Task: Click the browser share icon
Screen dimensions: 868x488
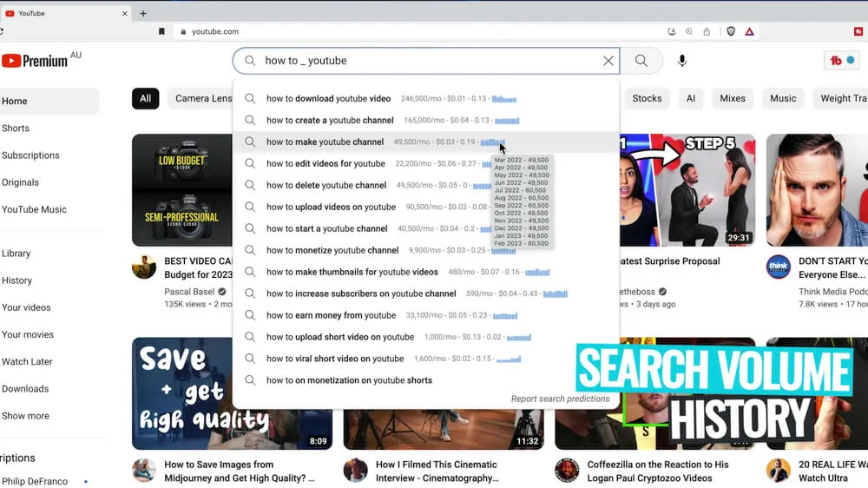Action: [x=707, y=31]
